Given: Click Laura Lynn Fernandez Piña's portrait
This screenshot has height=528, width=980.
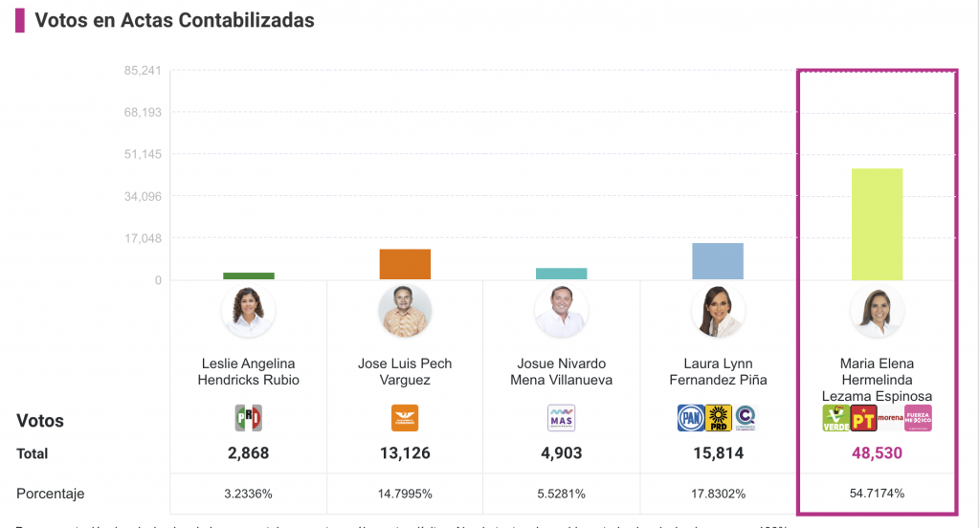Looking at the screenshot, I should click(718, 312).
